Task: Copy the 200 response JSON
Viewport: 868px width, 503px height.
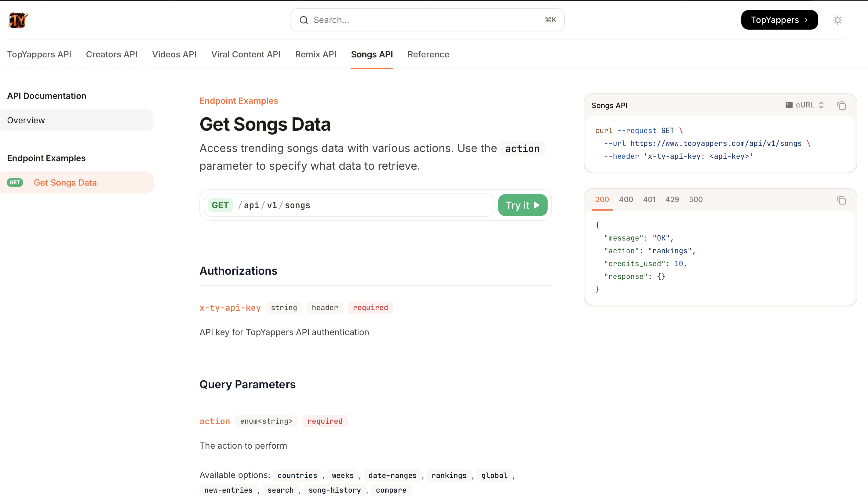Action: click(842, 200)
